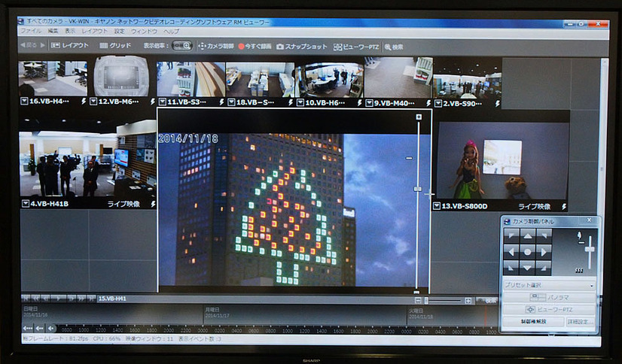Adjust zoom slider in カメラ制御パネル
Viewport: 622px width, 364px height.
click(x=590, y=249)
